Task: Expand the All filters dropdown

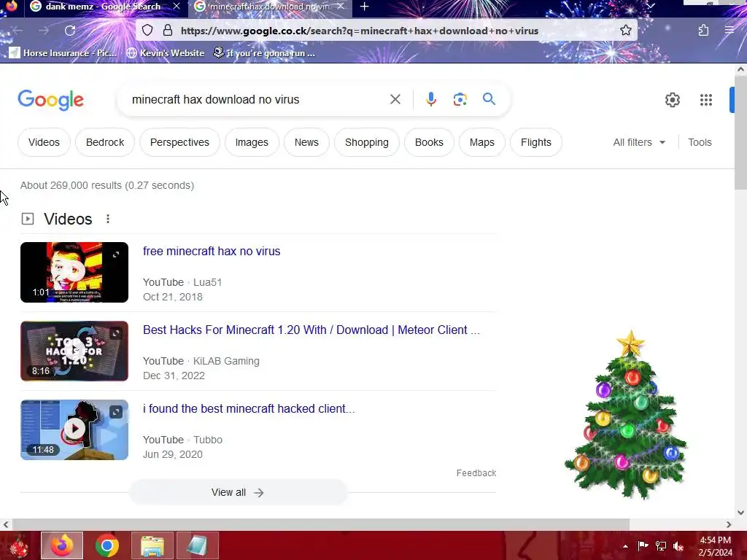Action: [x=639, y=142]
